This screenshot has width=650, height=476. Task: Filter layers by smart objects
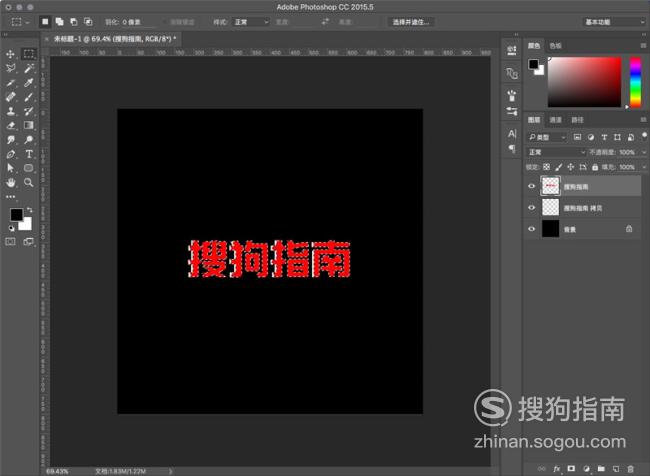point(631,137)
